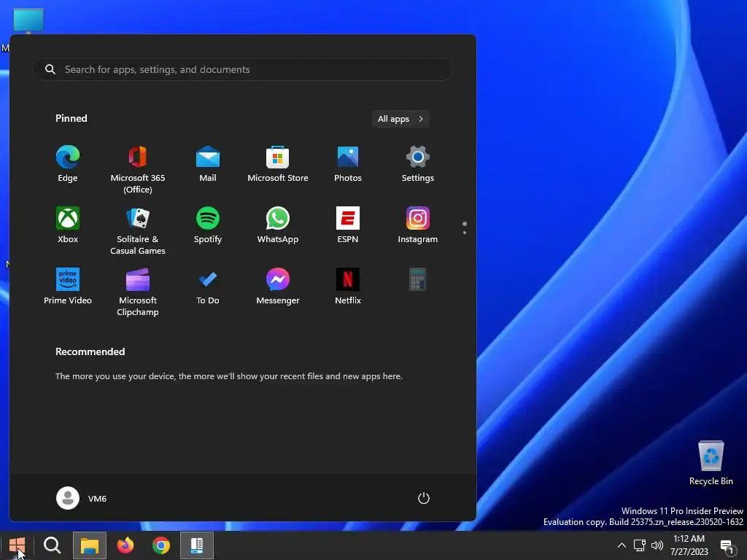Image resolution: width=747 pixels, height=560 pixels.
Task: Select the desktop icon at top-left corner
Action: tap(28, 21)
